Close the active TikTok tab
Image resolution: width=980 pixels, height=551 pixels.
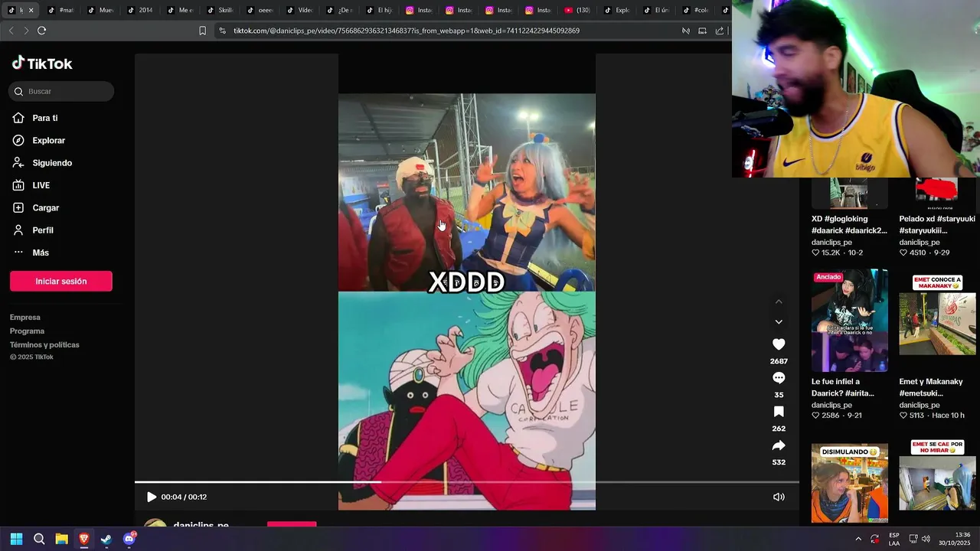point(31,10)
